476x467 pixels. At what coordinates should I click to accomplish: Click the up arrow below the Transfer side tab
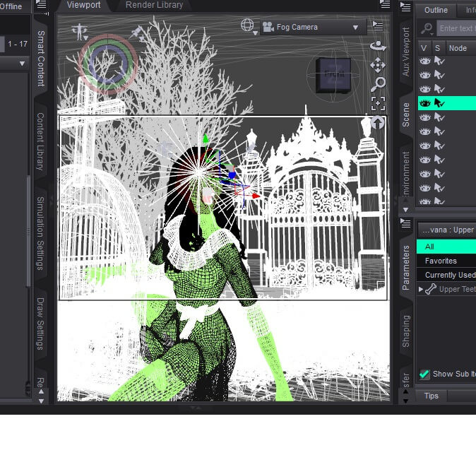point(405,391)
